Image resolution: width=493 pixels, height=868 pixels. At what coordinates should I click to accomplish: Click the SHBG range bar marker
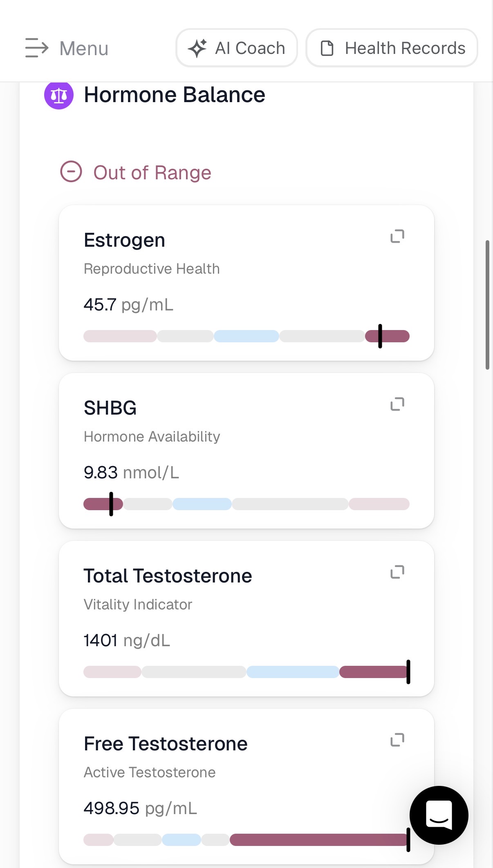click(111, 504)
